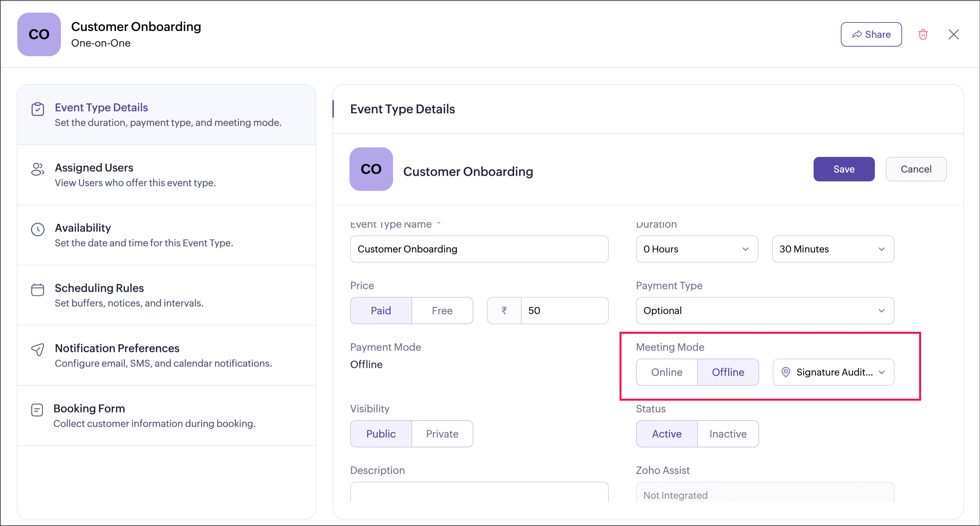Set Visibility to Public
The width and height of the screenshot is (980, 526).
point(381,433)
